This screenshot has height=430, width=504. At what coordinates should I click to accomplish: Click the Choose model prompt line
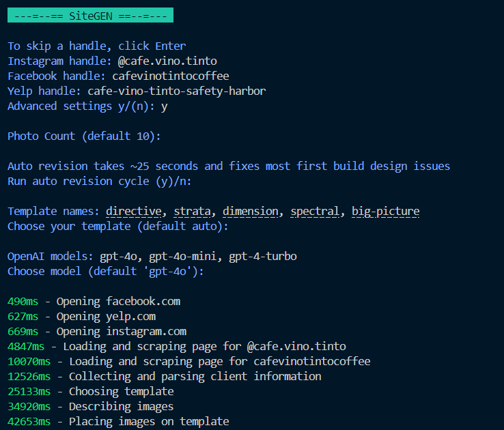click(105, 272)
